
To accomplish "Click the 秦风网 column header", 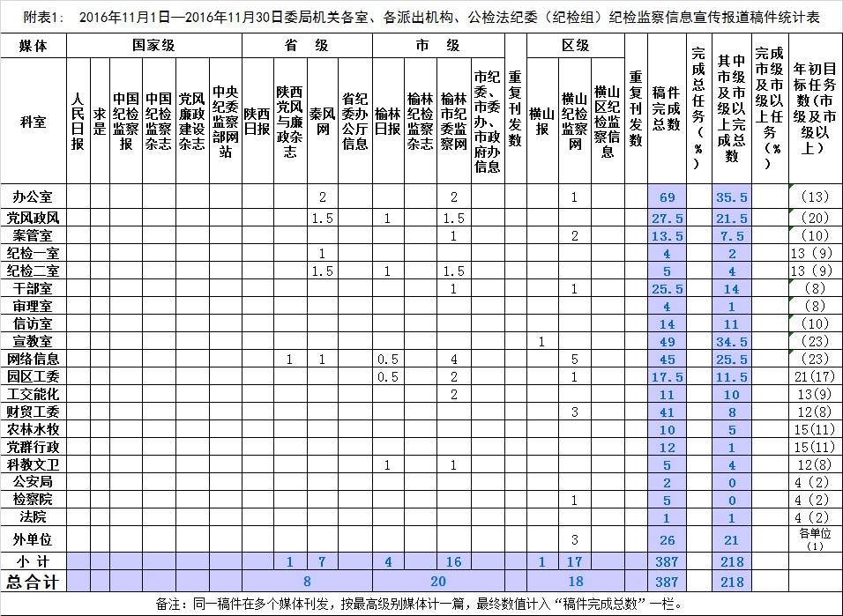I will coord(323,121).
